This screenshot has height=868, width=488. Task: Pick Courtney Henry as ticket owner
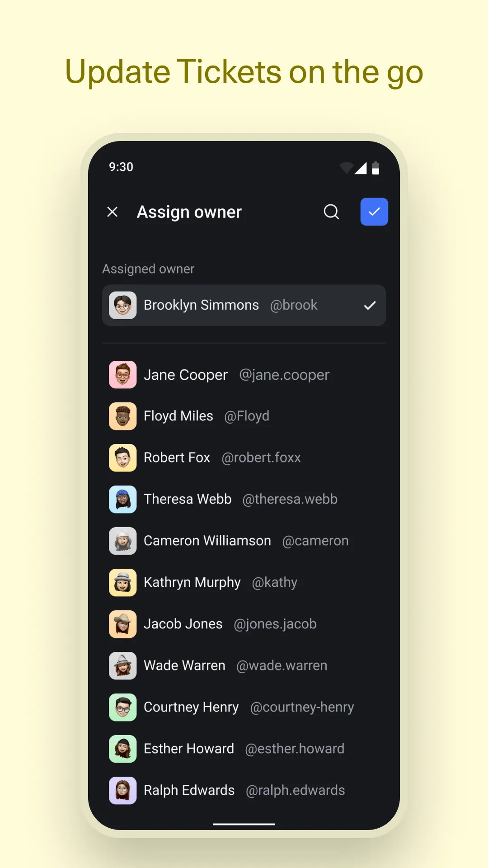pos(191,707)
